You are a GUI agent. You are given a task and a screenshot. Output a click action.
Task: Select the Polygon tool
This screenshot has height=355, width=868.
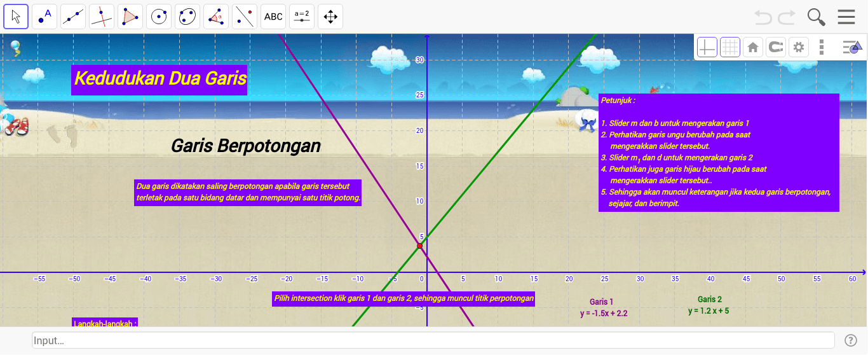130,17
